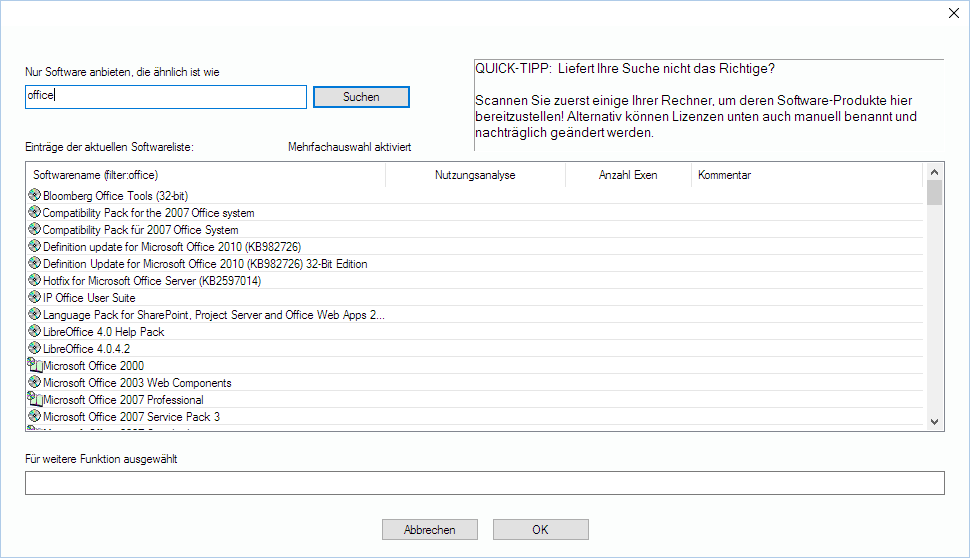Click the list scrollbar up arrow
Screen dimensions: 970x558
tap(934, 172)
